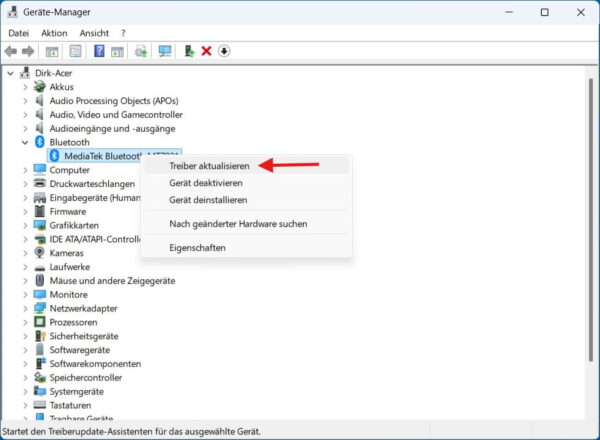Viewport: 600px width, 440px height.
Task: Expand the Softwarekomponenten chevron
Action: (25, 363)
